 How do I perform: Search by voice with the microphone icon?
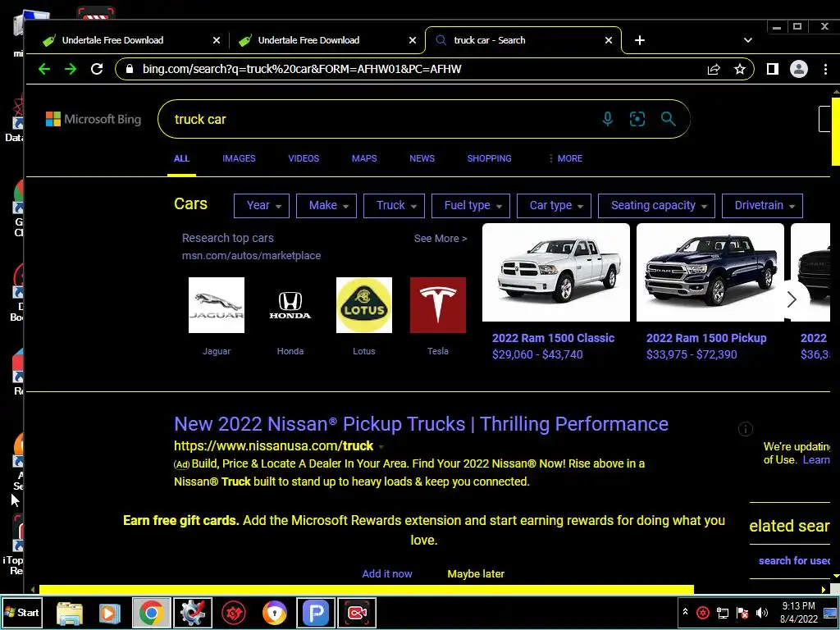[608, 119]
